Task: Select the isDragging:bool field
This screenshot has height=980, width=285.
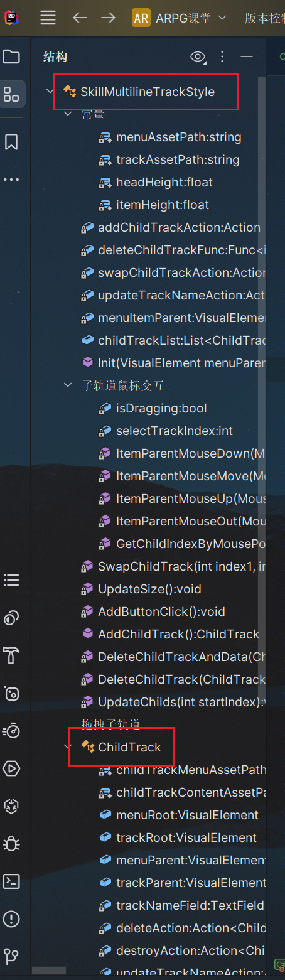Action: pos(161,408)
